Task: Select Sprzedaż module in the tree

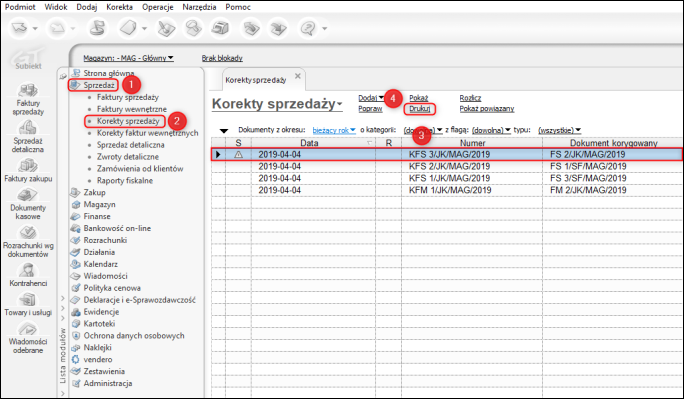Action: (x=99, y=85)
